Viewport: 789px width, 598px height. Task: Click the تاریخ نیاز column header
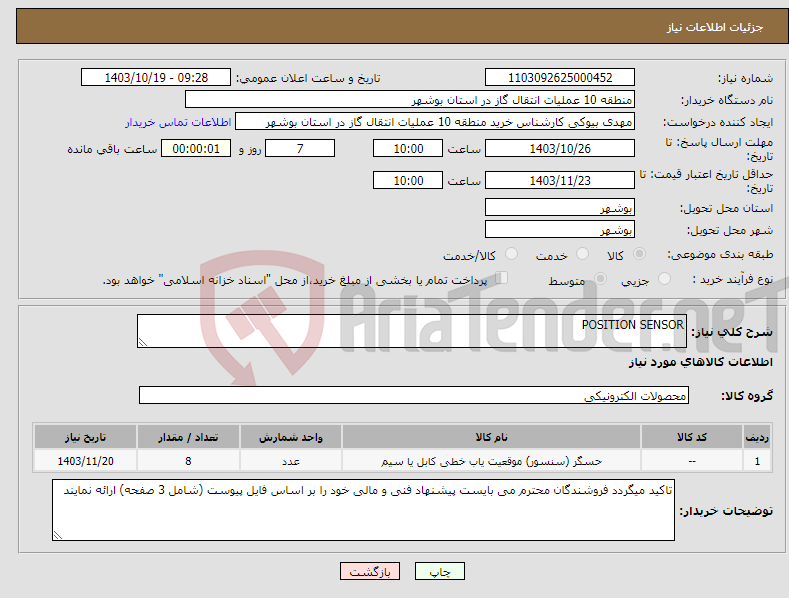coord(86,437)
